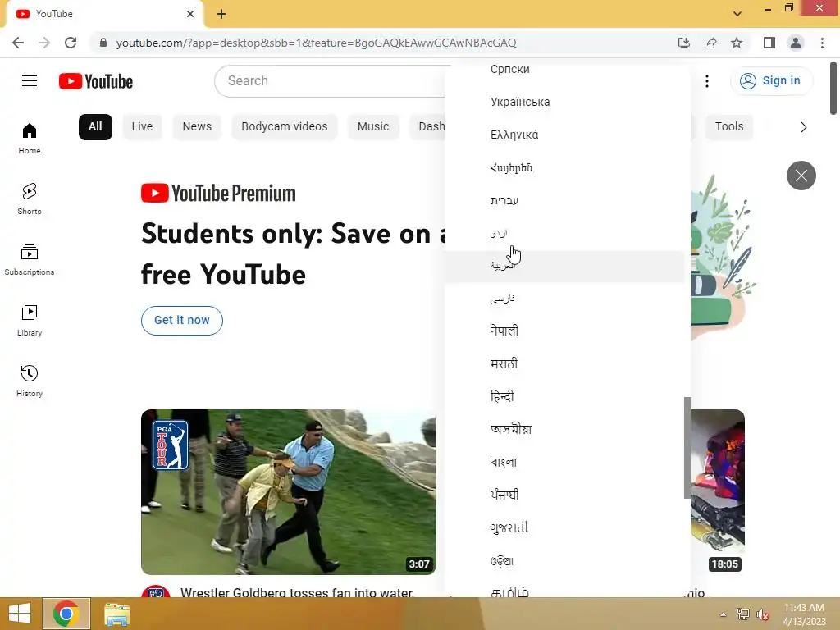Screen dimensions: 840x630
Task: Choose हिन्दी from the language list
Action: tap(564, 397)
